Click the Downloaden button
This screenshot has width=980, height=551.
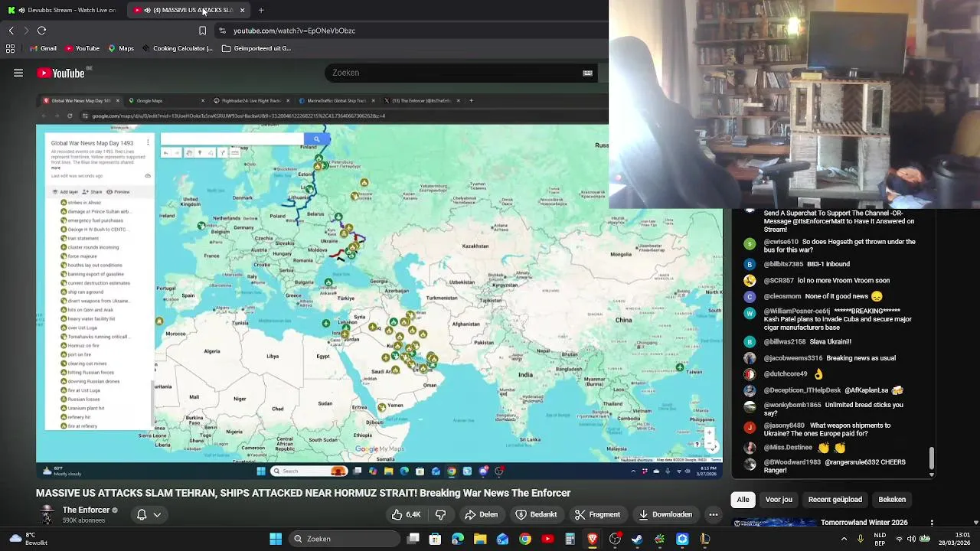coord(665,514)
